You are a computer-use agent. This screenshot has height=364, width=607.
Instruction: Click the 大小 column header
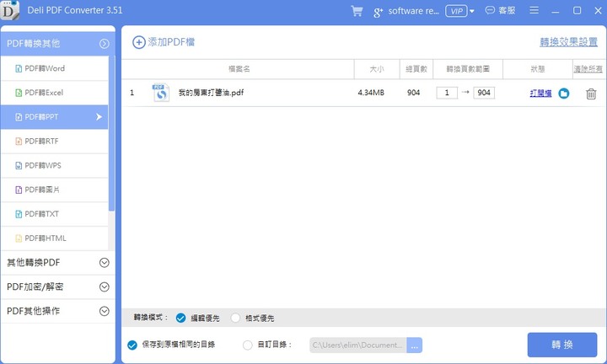pyautogui.click(x=377, y=69)
